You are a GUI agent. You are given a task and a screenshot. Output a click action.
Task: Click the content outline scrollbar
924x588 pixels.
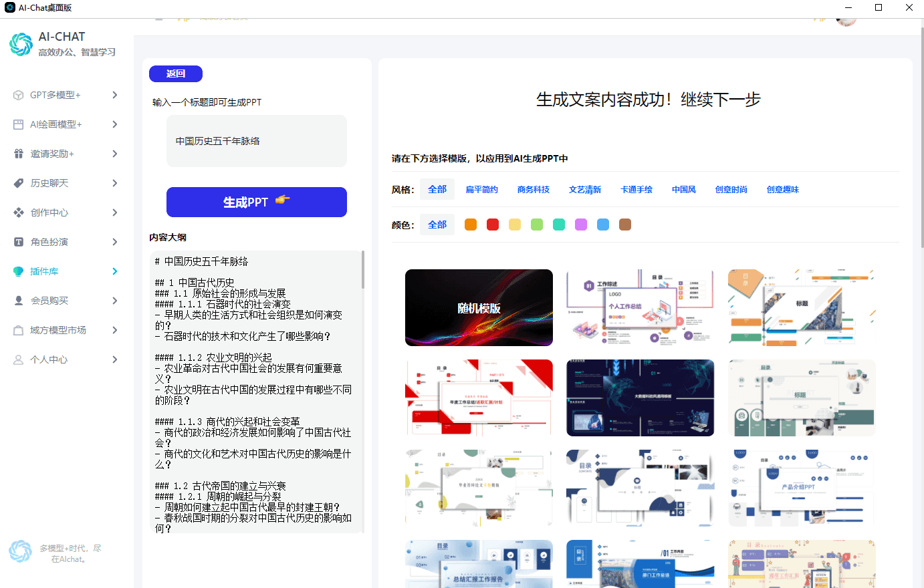coord(363,269)
